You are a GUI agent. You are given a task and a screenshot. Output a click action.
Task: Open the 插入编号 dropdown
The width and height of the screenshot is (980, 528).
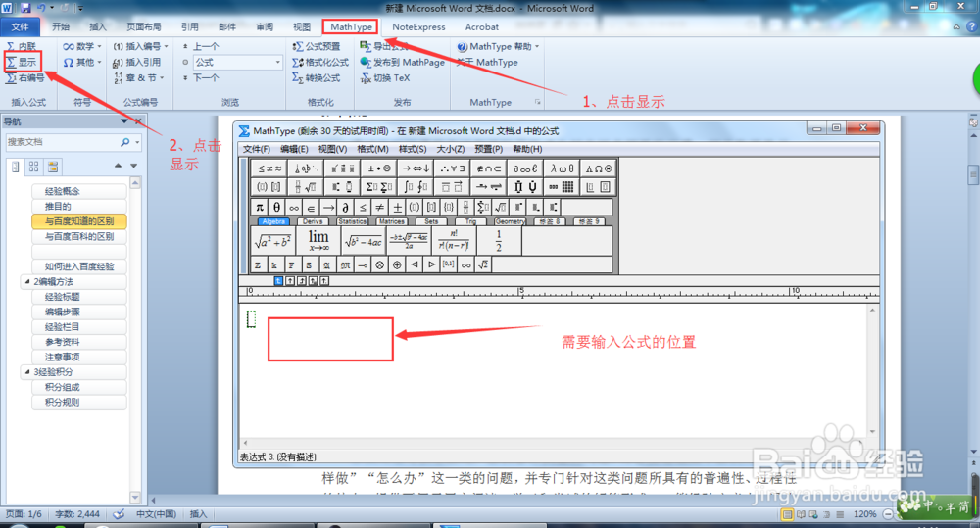[x=140, y=46]
